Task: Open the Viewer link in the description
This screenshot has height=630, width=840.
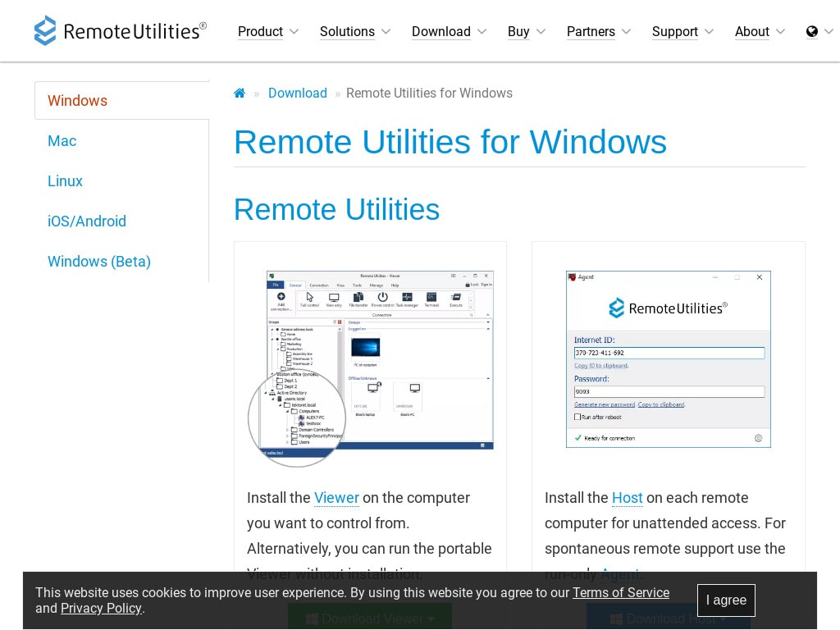Action: [x=336, y=498]
